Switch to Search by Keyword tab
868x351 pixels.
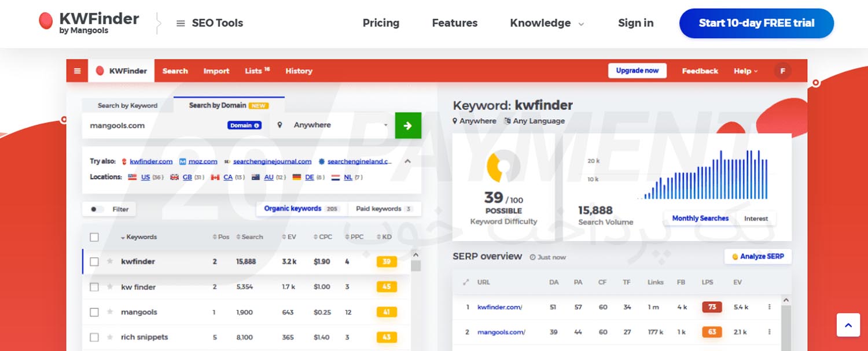(x=127, y=105)
